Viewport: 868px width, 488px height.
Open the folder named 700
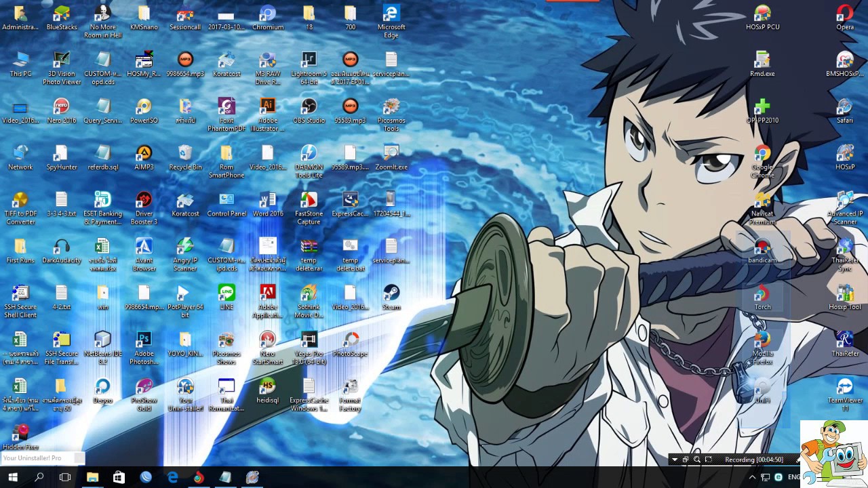pos(350,18)
